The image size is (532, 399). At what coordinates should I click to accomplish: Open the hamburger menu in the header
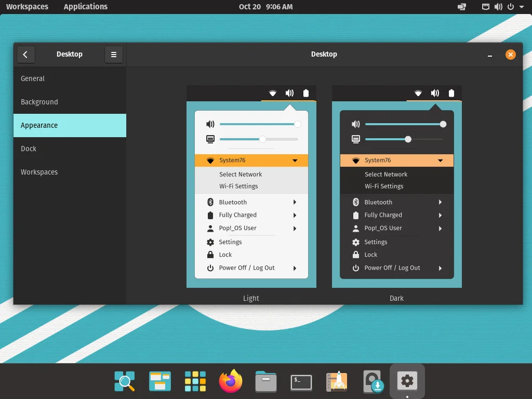(x=114, y=55)
